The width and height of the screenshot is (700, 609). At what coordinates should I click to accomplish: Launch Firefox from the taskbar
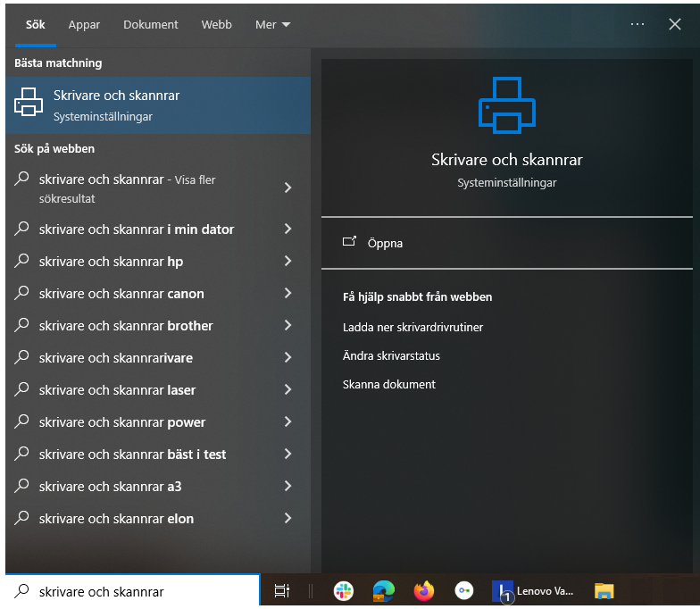point(423,590)
